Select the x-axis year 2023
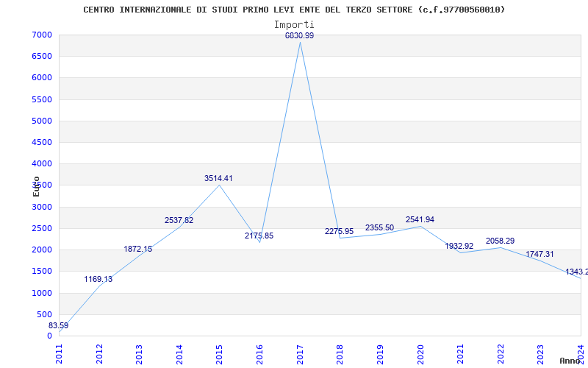 pos(540,355)
